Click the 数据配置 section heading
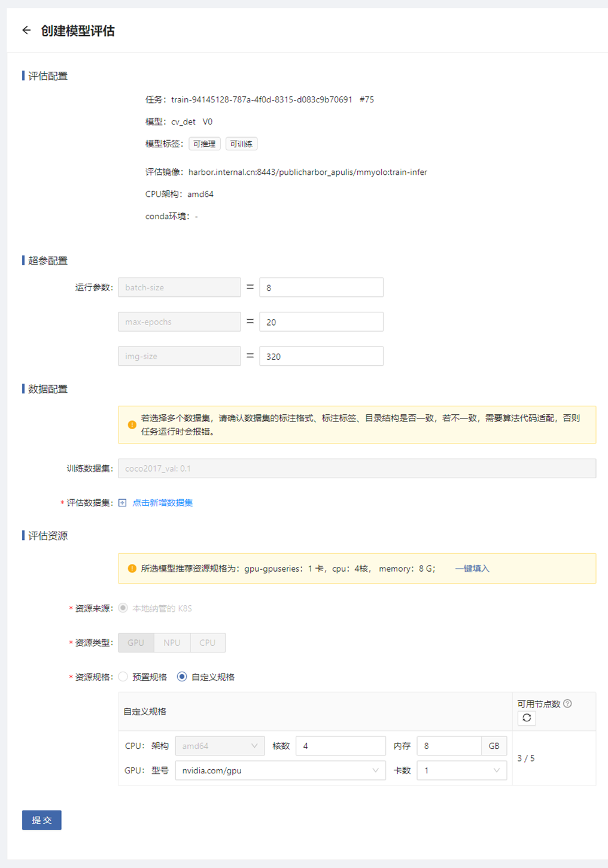The image size is (608, 868). click(x=48, y=389)
